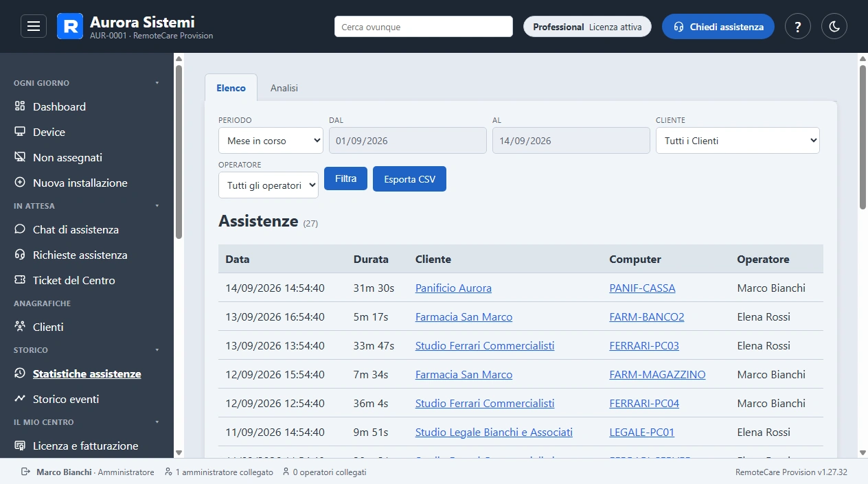Open the Operatore dropdown
This screenshot has height=484, width=868.
click(x=269, y=185)
